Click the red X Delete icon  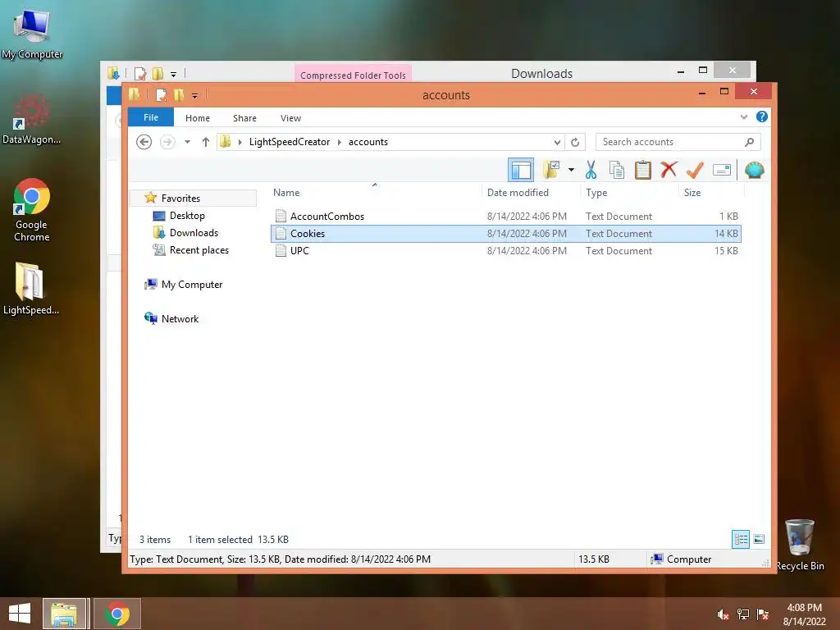668,170
